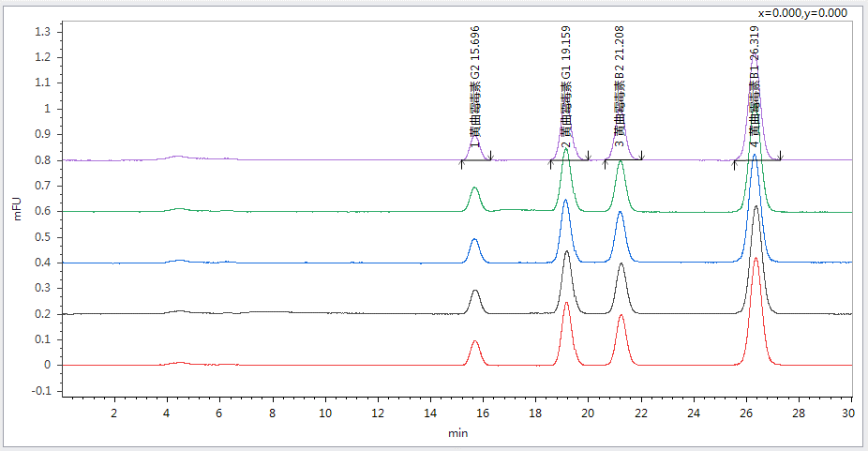Select the red trace's G2 peak
Screen dimensions: 868x451
(x=475, y=342)
